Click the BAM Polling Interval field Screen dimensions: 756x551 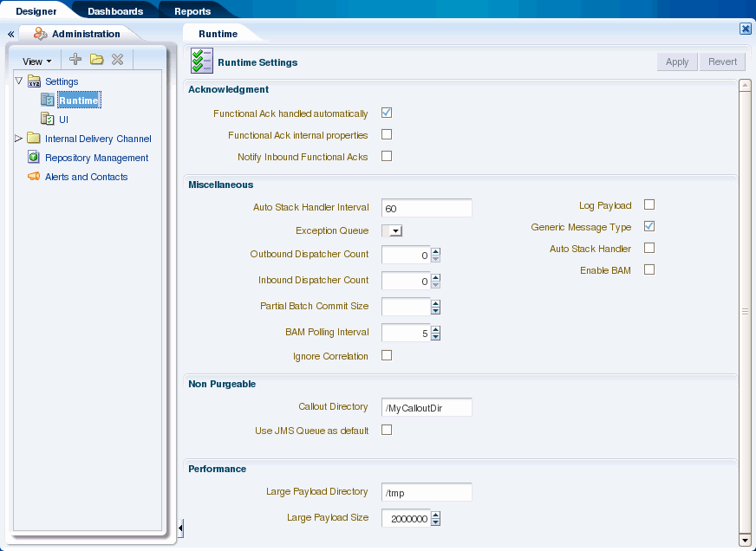tap(406, 333)
